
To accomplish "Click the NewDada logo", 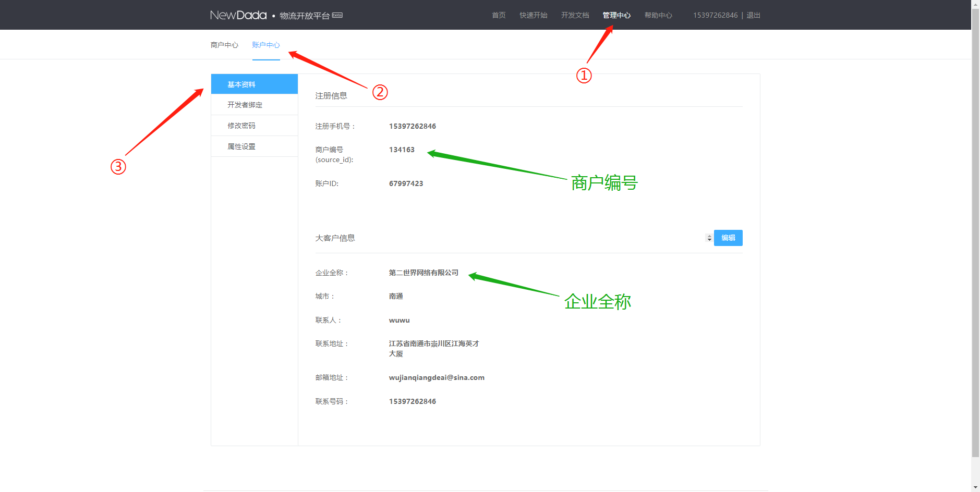I will tap(238, 15).
